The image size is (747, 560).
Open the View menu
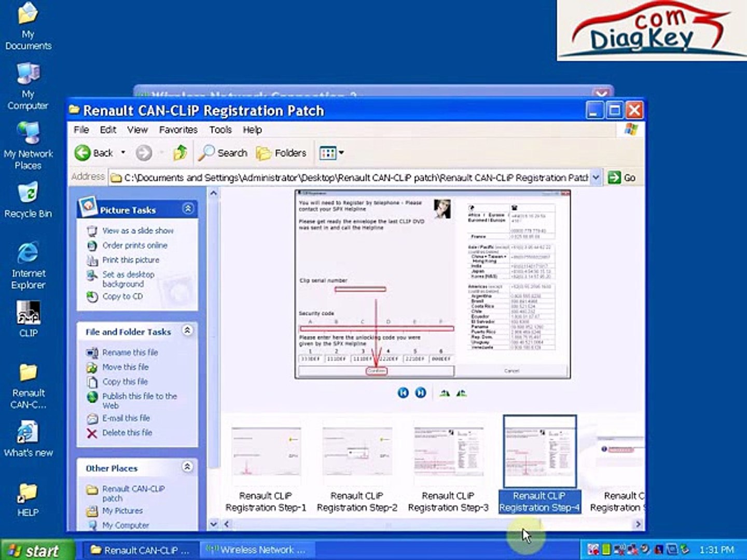click(137, 130)
